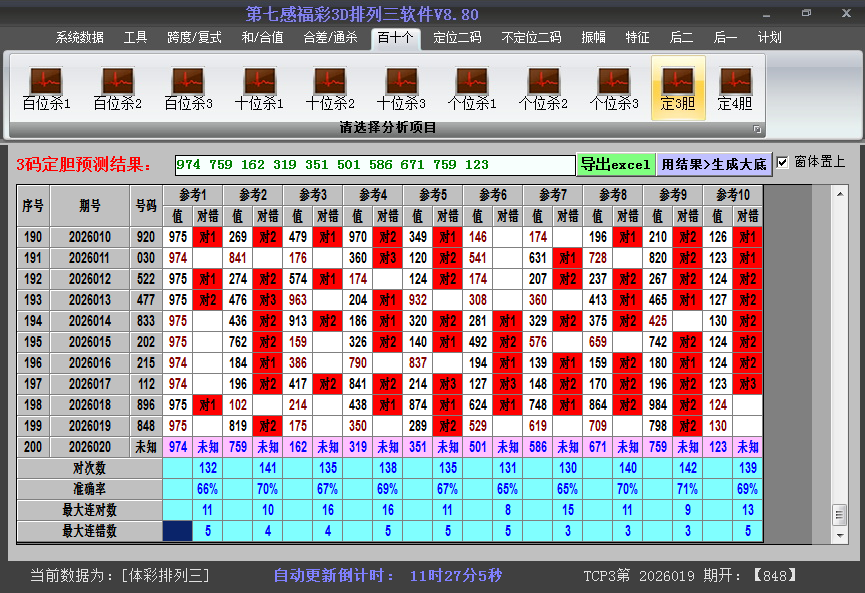Click the 导出excel button
Image resolution: width=865 pixels, height=593 pixels.
click(x=615, y=163)
